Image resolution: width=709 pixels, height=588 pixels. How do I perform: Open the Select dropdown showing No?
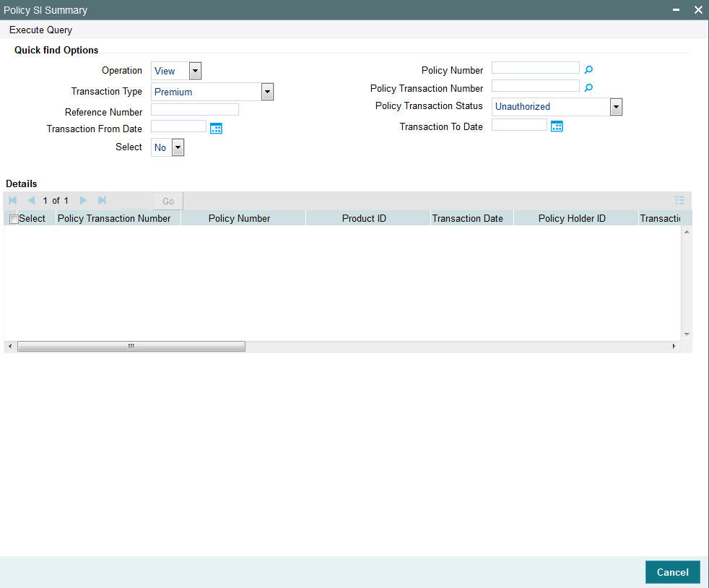click(178, 147)
